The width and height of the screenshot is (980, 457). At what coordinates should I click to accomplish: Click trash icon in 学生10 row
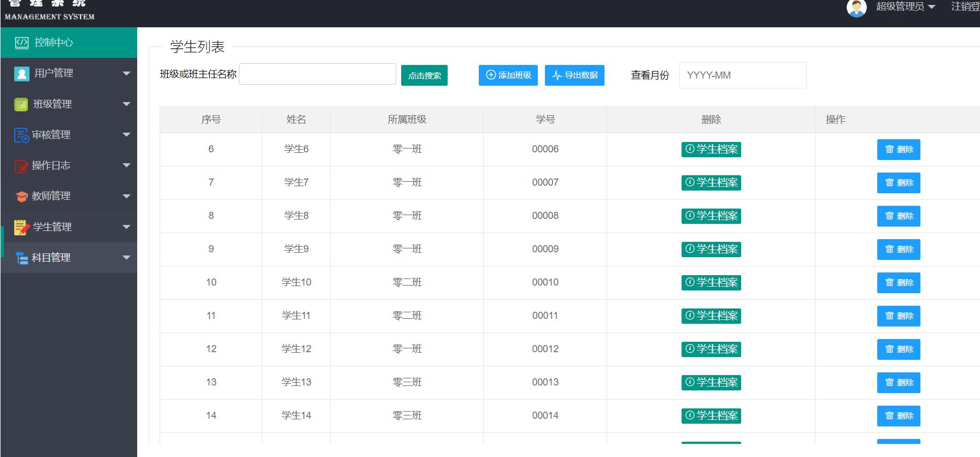889,282
